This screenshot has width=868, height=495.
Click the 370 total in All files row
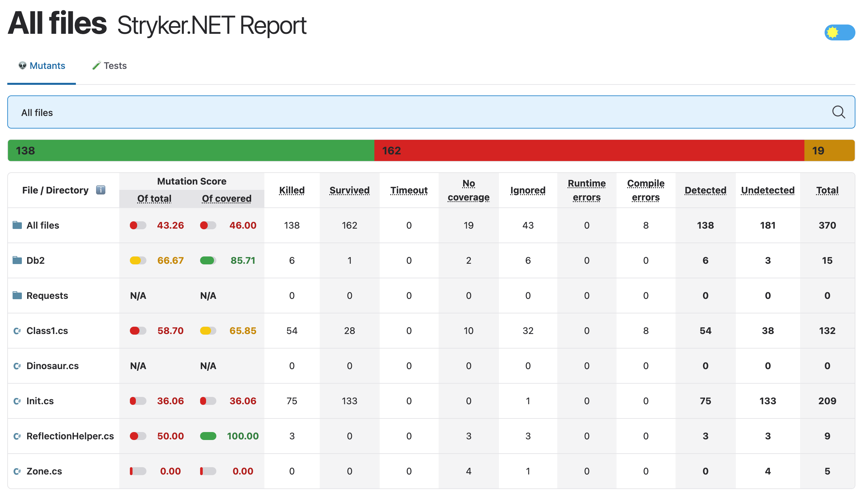[x=827, y=225]
